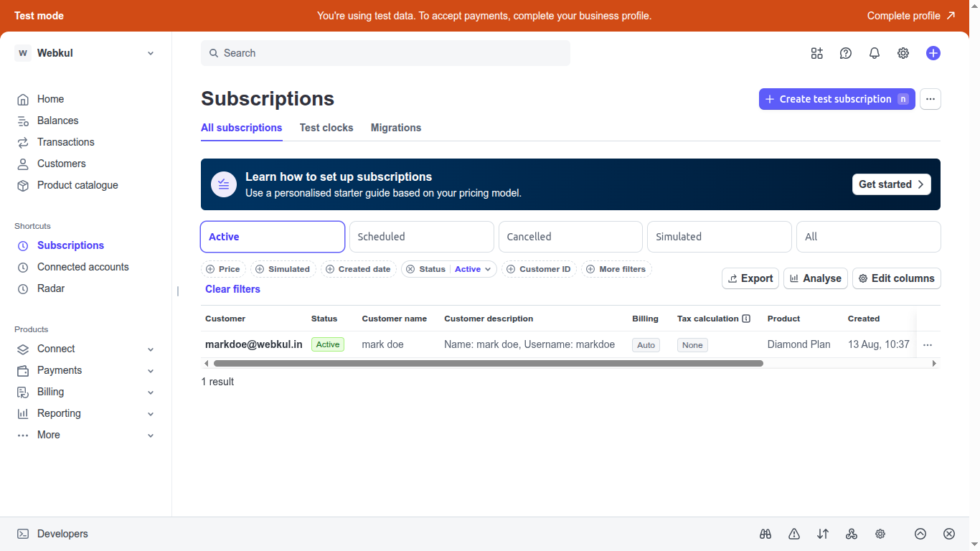Click the API logs arrows icon
Image resolution: width=980 pixels, height=551 pixels.
pyautogui.click(x=822, y=534)
